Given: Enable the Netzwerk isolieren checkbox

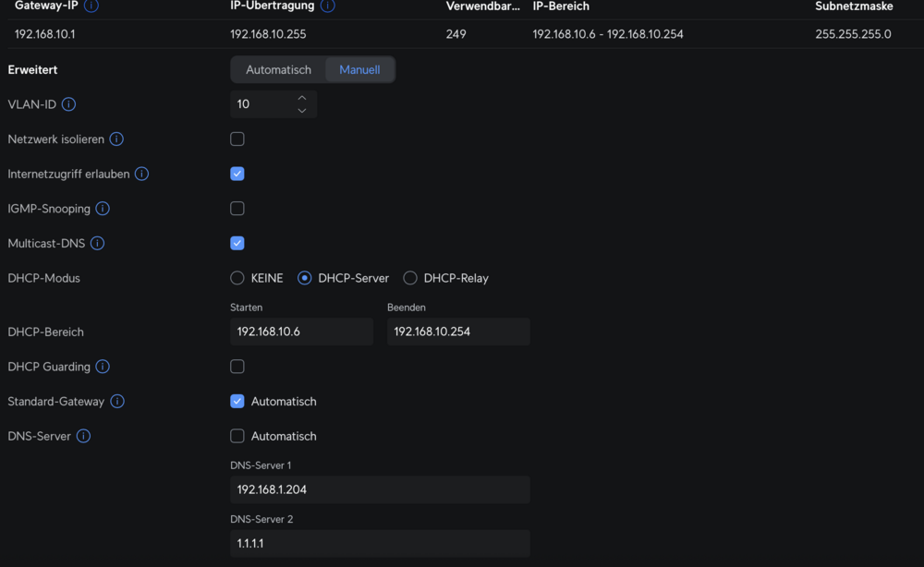Looking at the screenshot, I should point(237,139).
